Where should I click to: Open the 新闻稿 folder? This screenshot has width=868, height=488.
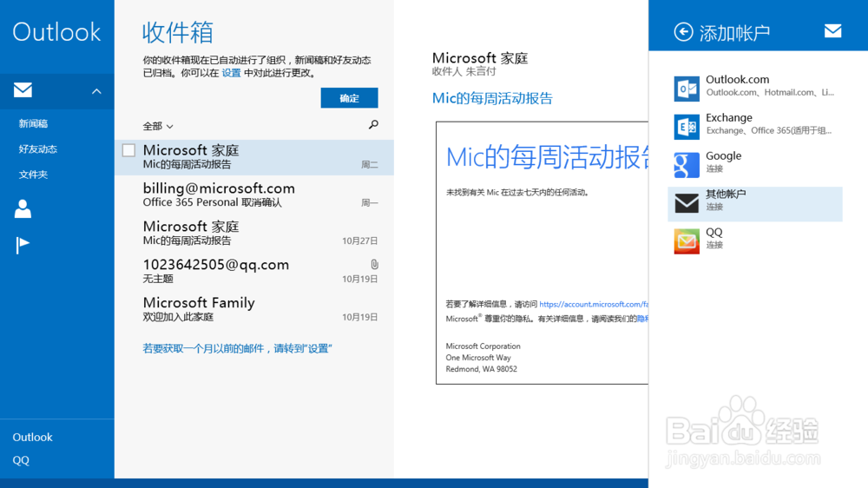[33, 123]
